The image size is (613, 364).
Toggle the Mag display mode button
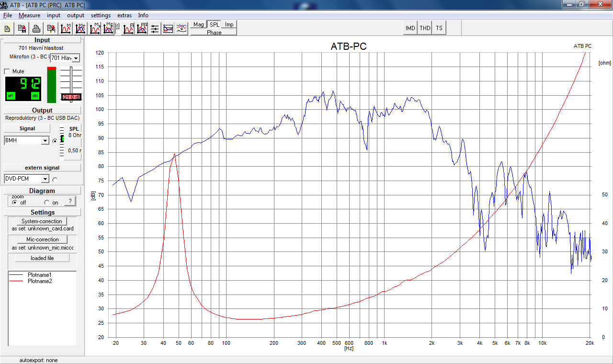tap(198, 25)
